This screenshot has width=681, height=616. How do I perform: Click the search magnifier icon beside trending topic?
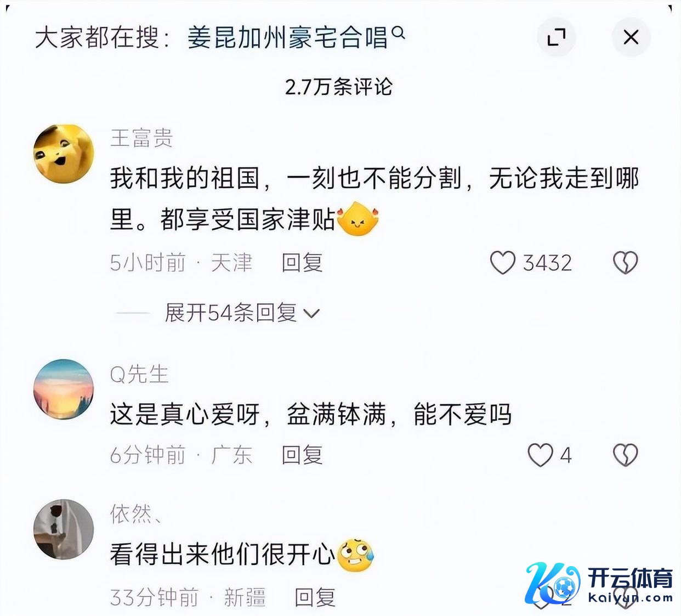pyautogui.click(x=399, y=33)
